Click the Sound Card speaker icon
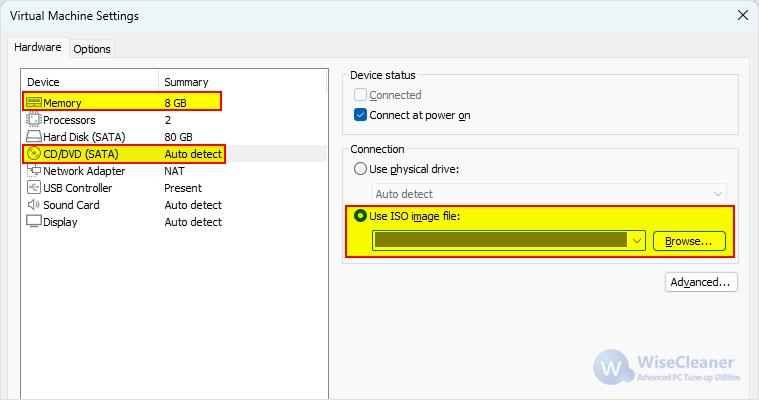759x400 pixels. [x=33, y=204]
